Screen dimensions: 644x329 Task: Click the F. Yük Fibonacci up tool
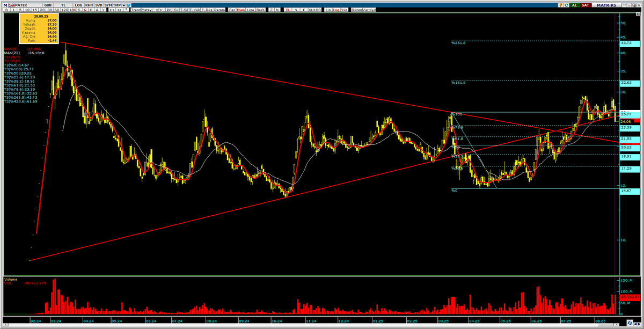195,10
